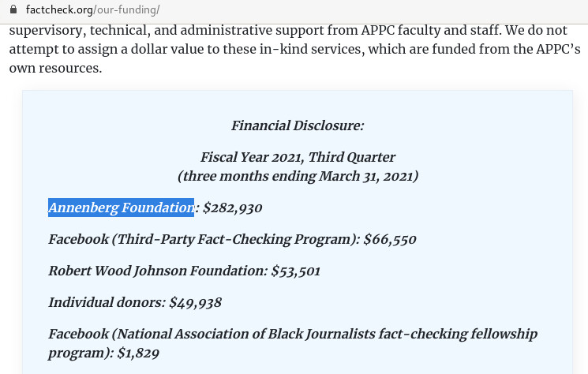
Task: Click the $282,930 amount
Action: pyautogui.click(x=232, y=208)
